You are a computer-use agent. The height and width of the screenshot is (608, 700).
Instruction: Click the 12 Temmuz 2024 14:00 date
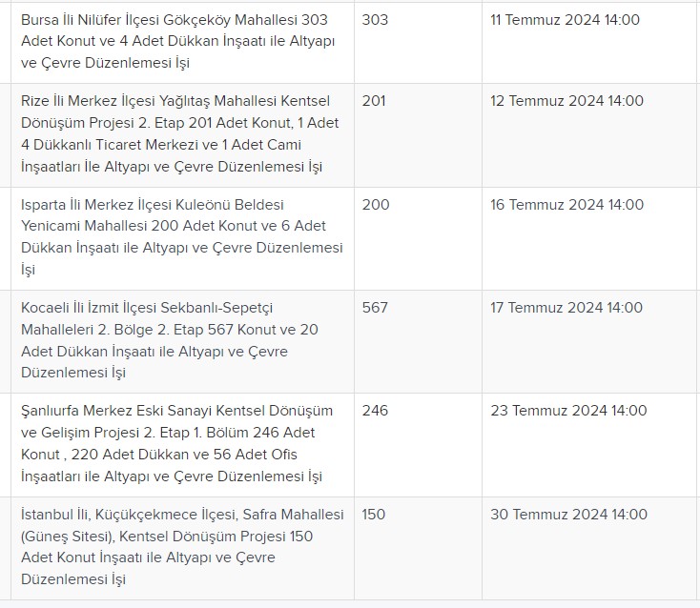[567, 101]
